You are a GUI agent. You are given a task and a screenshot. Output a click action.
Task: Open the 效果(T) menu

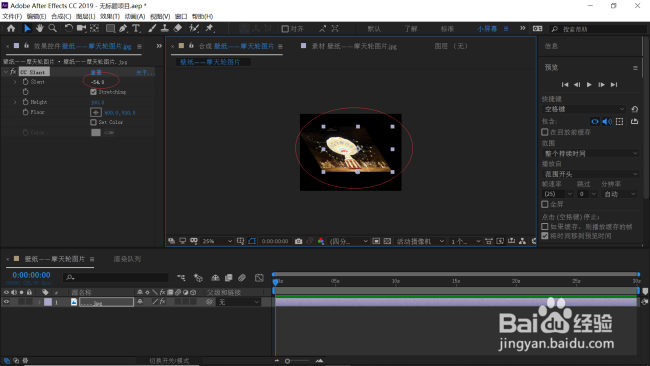tap(110, 17)
